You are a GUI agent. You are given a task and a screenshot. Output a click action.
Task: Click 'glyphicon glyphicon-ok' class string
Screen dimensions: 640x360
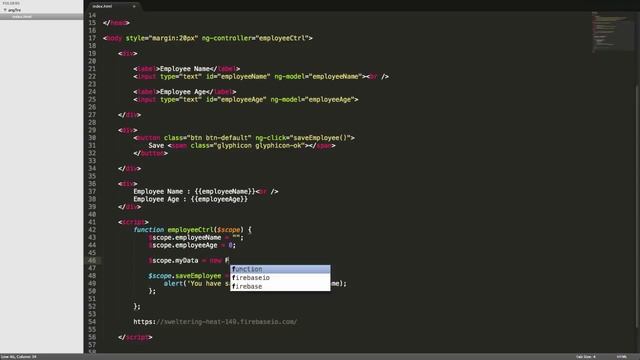click(x=260, y=146)
